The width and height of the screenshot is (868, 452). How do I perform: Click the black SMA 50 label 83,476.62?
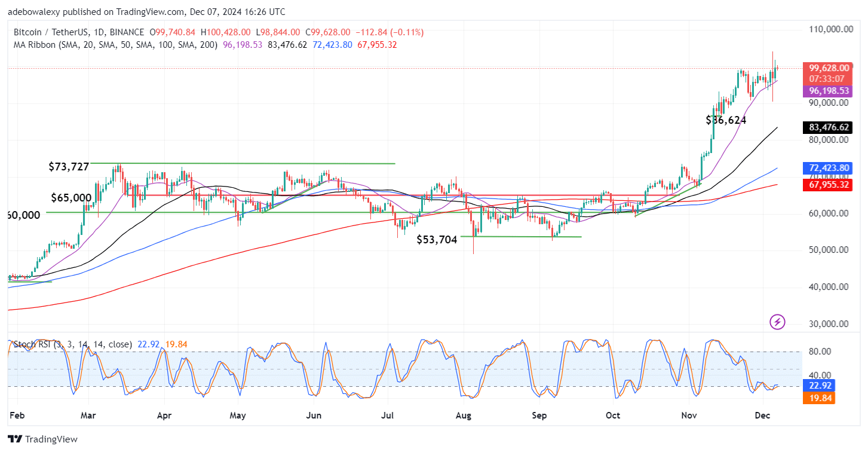pos(827,127)
